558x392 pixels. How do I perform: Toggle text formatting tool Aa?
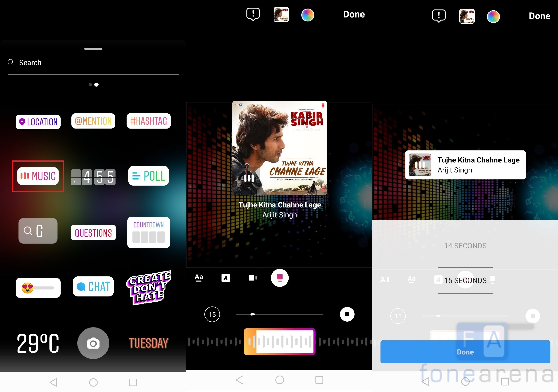point(198,278)
